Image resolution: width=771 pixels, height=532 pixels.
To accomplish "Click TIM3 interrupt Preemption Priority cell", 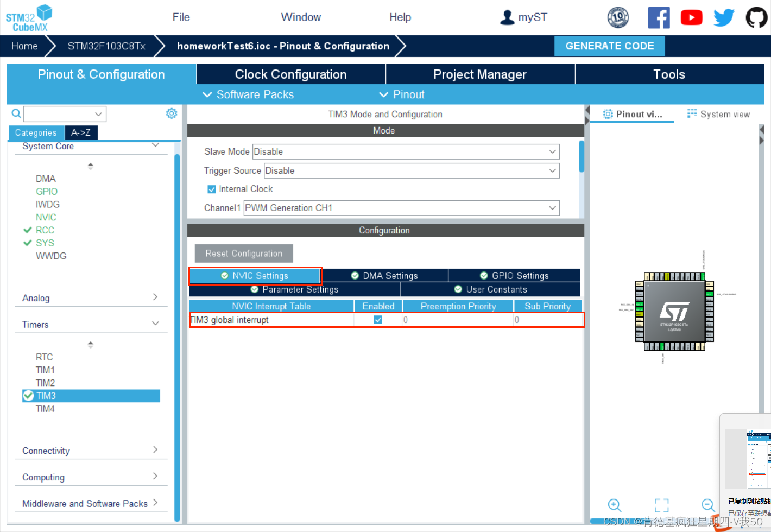I will tap(458, 320).
